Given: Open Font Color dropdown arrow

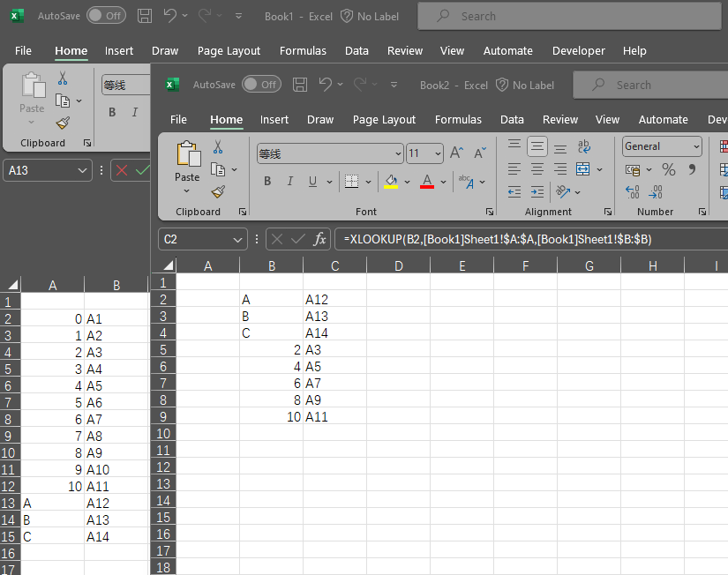Looking at the screenshot, I should click(443, 182).
